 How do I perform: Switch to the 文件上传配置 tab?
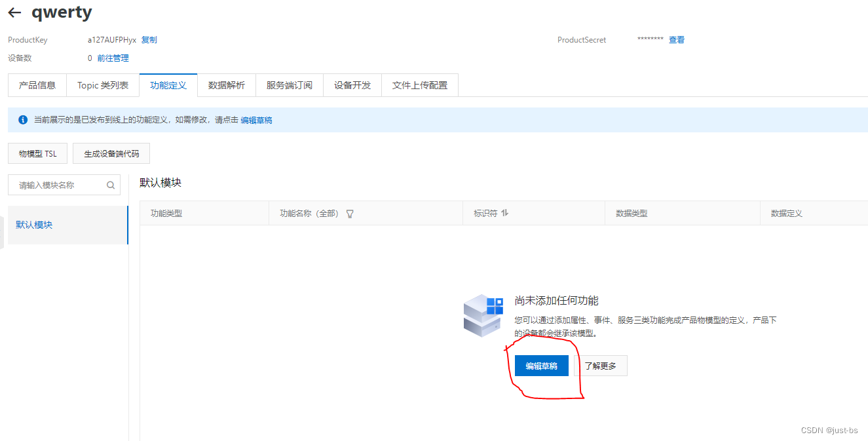coord(420,85)
